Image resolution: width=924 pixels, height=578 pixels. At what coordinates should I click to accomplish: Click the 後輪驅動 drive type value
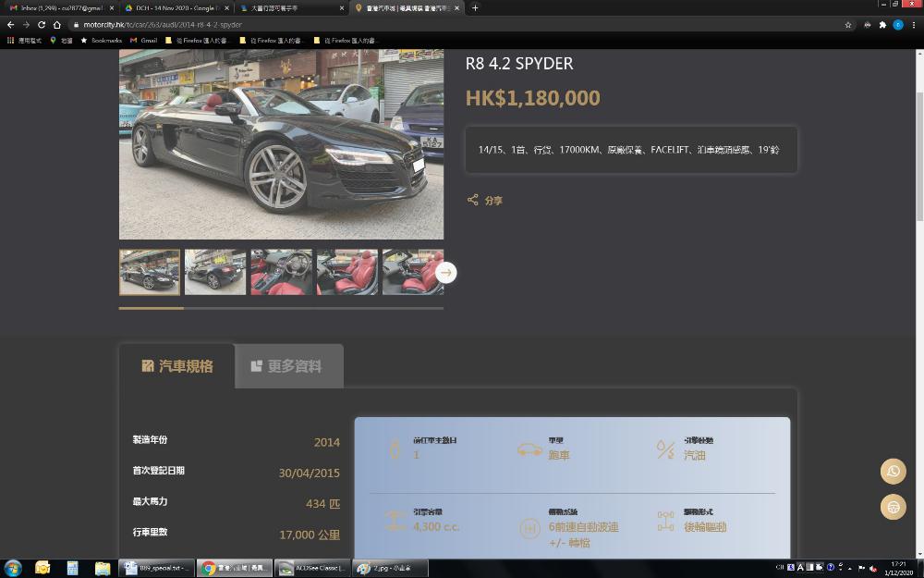click(x=705, y=527)
